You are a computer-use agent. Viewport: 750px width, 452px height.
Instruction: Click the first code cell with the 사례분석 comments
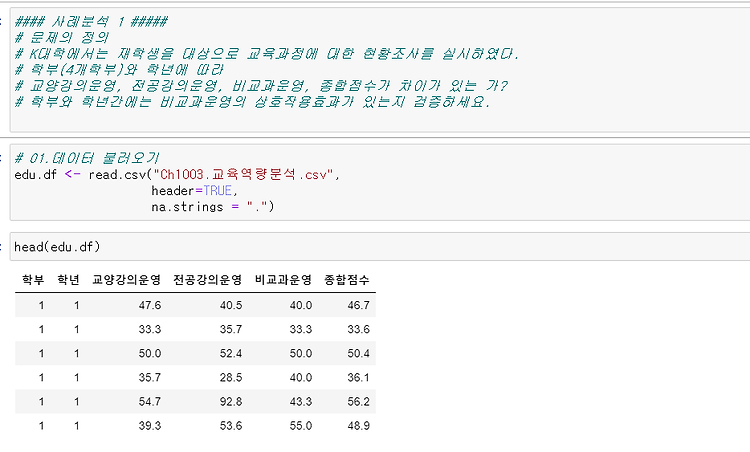[380, 69]
